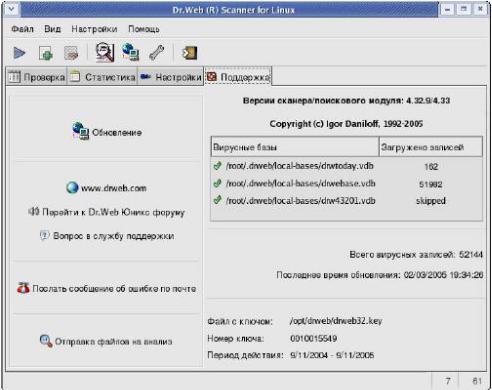Image resolution: width=492 pixels, height=390 pixels.
Task: Click the green check icon beside drwtoday.vdb
Action: click(x=218, y=166)
